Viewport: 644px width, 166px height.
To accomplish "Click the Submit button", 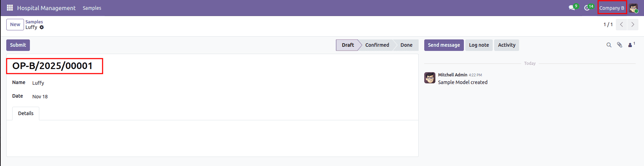I will [18, 45].
